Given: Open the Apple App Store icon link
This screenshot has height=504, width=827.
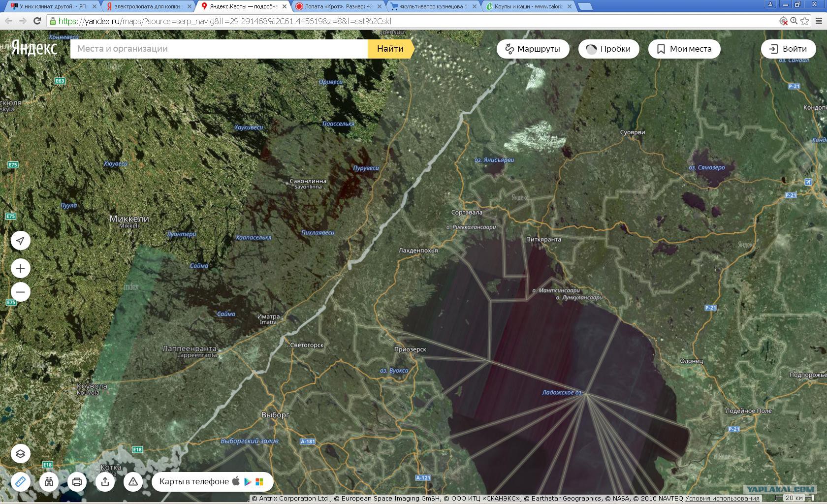Looking at the screenshot, I should pyautogui.click(x=236, y=481).
